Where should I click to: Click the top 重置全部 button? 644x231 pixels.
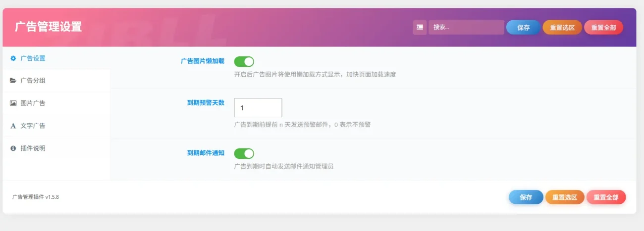[603, 28]
